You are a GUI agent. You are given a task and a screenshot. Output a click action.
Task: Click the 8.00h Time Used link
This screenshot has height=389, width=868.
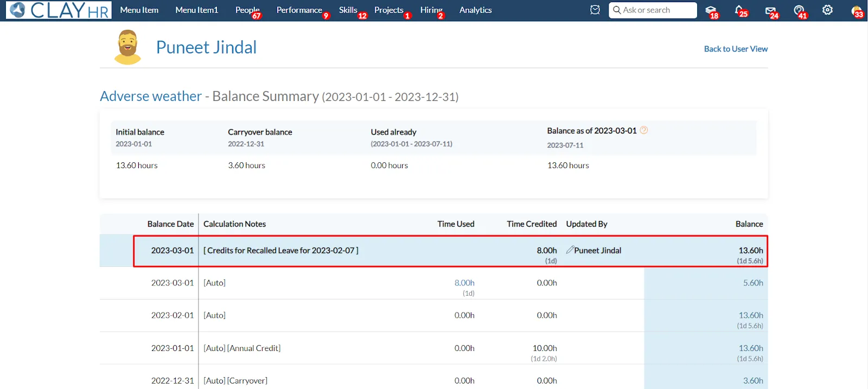click(464, 283)
